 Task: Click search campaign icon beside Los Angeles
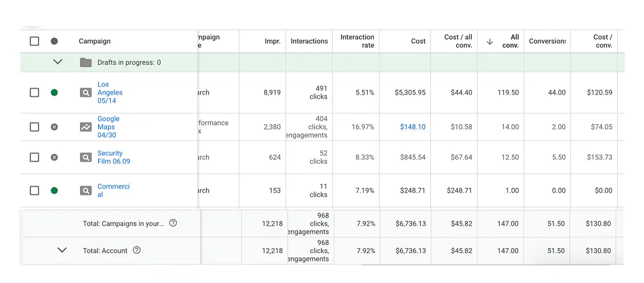tap(86, 92)
